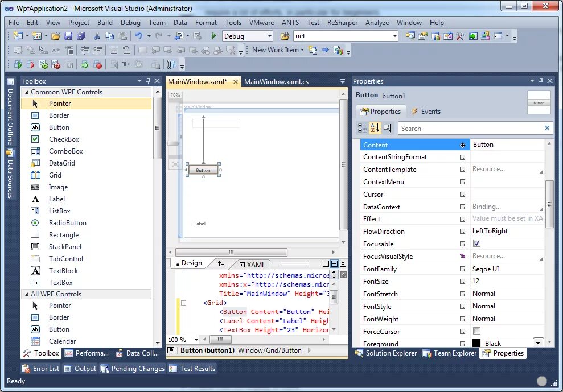
Task: Click the Data Sources side tab
Action: click(x=10, y=174)
